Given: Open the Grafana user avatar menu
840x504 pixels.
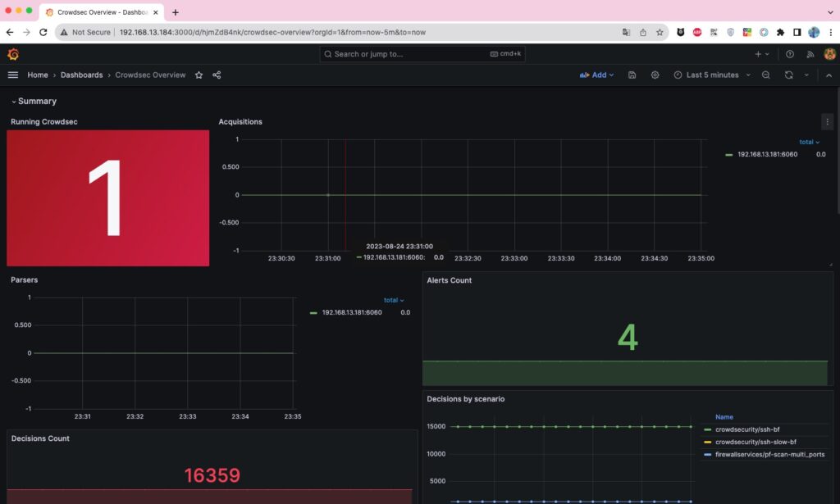Looking at the screenshot, I should point(829,54).
